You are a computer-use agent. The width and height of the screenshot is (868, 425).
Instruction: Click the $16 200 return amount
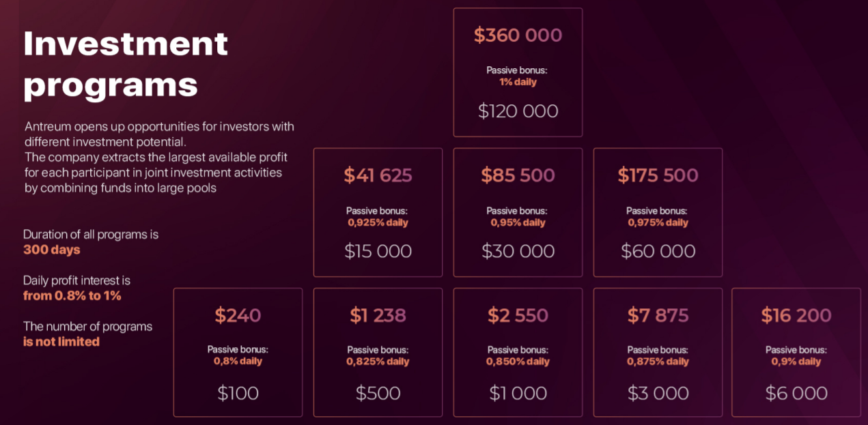796,315
